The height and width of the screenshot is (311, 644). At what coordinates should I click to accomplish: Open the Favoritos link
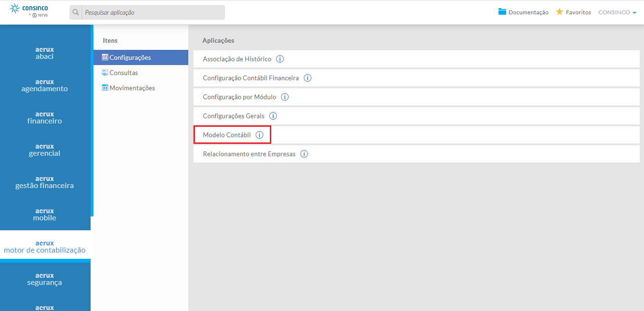pos(578,12)
